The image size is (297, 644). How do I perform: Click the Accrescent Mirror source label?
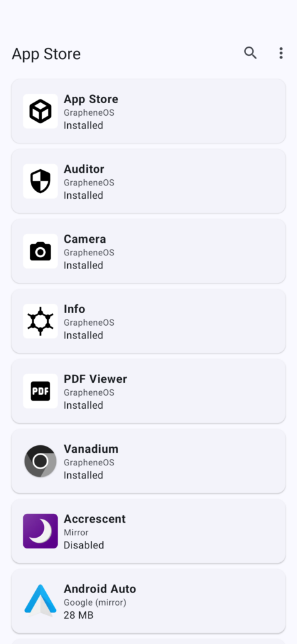[76, 533]
